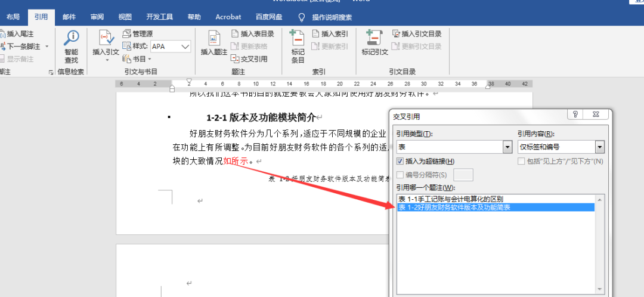Click the right indent marker on the ruler

488,86
